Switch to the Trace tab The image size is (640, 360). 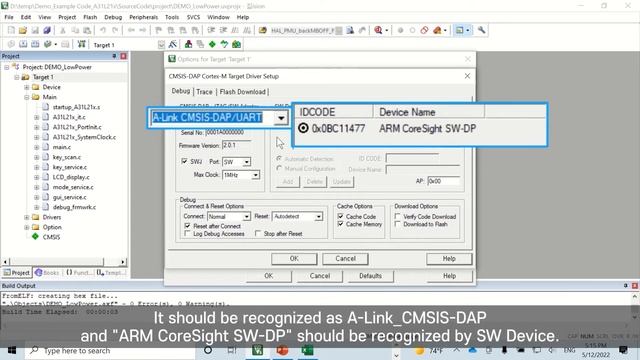point(204,92)
